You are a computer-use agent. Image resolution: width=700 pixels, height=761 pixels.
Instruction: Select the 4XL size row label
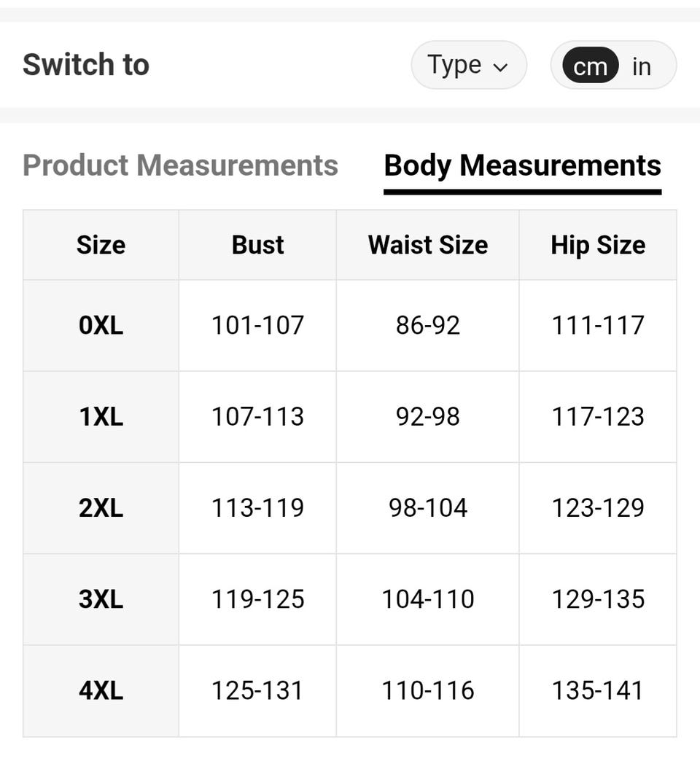coord(101,690)
